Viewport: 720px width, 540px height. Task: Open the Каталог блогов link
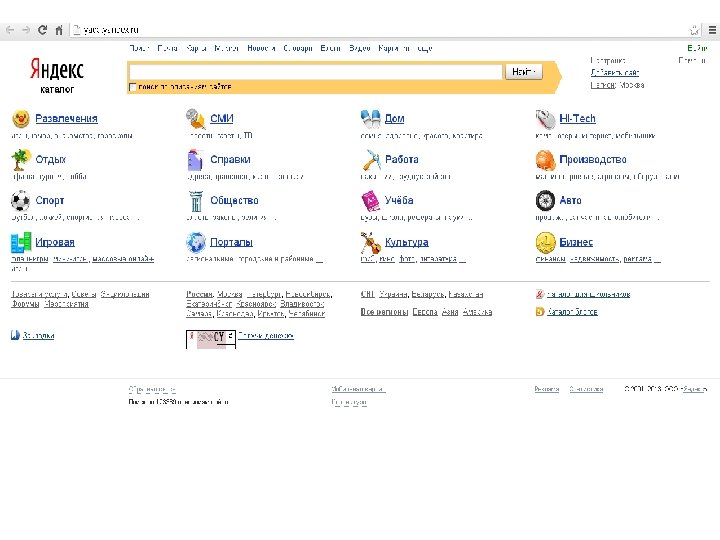click(x=572, y=312)
